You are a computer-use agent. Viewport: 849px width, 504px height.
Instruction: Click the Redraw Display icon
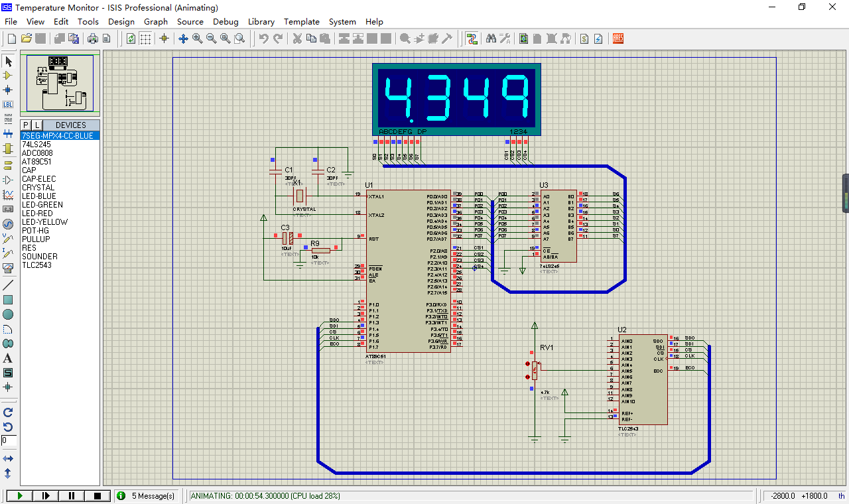coord(131,38)
